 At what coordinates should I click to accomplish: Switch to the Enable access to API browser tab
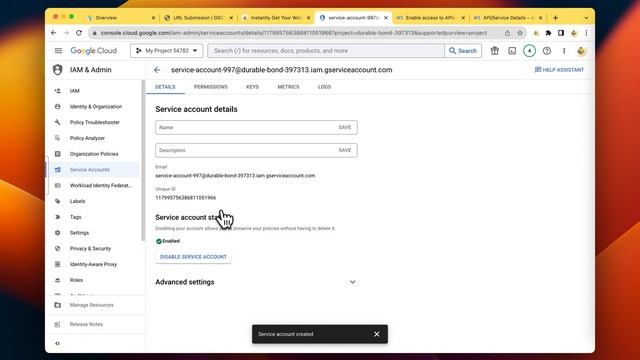[x=431, y=18]
